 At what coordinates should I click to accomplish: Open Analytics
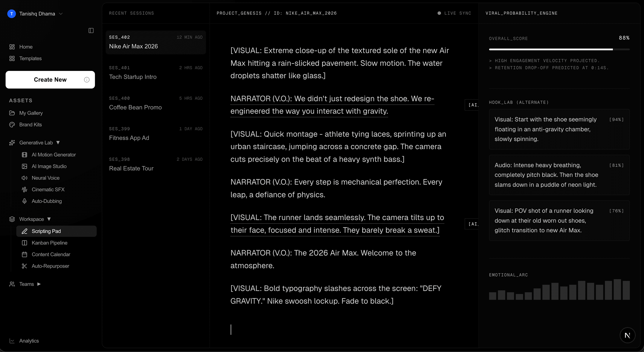coord(29,341)
